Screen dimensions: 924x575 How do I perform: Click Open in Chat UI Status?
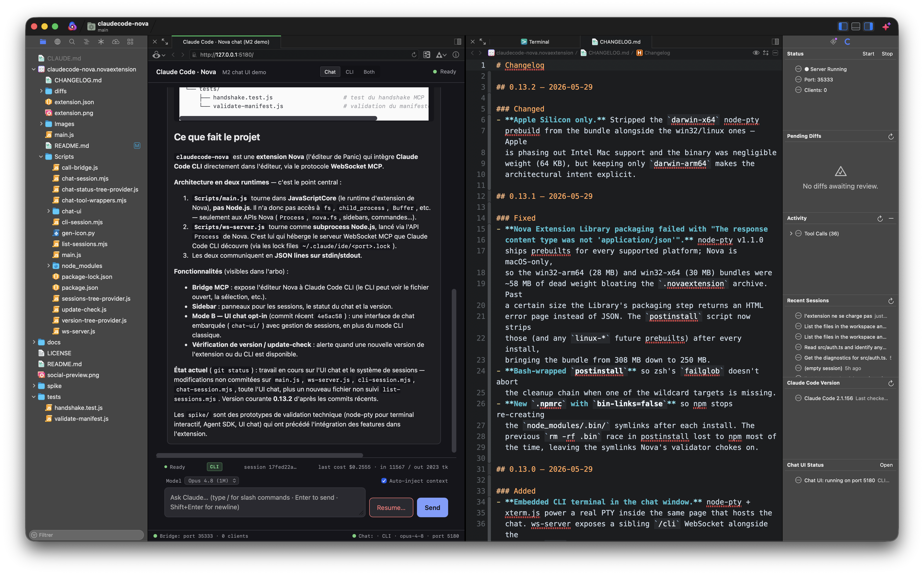tap(886, 465)
